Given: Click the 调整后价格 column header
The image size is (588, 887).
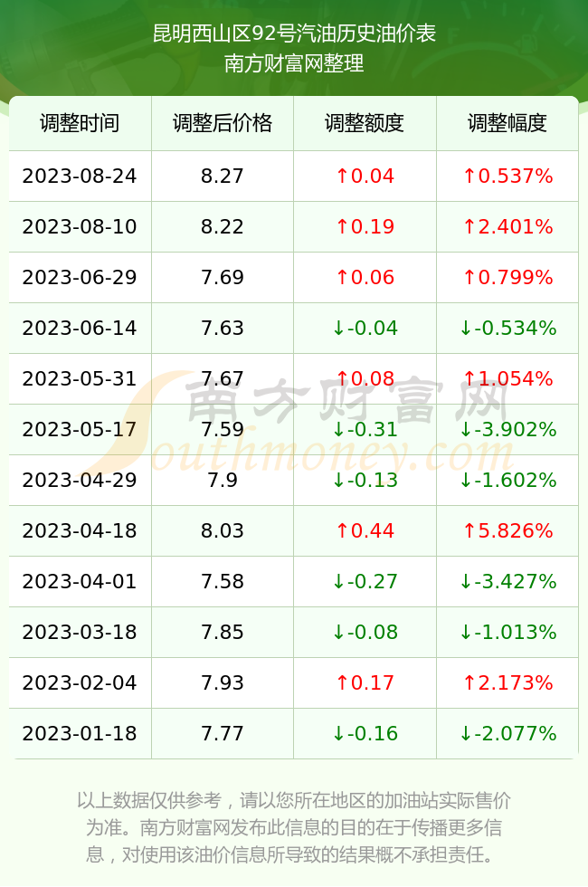Looking at the screenshot, I should (223, 123).
